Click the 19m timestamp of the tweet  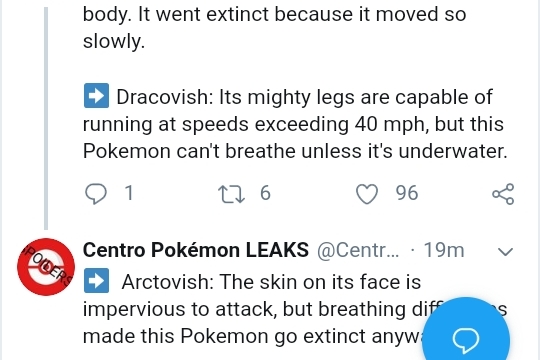[444, 250]
